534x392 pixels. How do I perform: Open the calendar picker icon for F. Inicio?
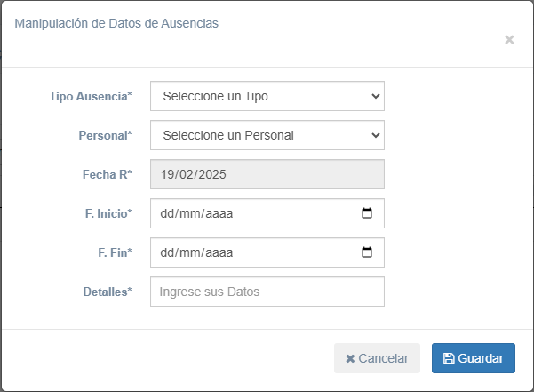(x=367, y=213)
